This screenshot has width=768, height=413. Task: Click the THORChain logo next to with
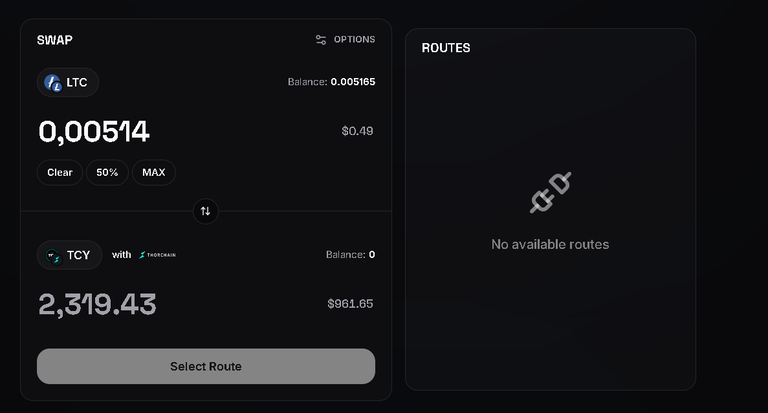click(157, 255)
